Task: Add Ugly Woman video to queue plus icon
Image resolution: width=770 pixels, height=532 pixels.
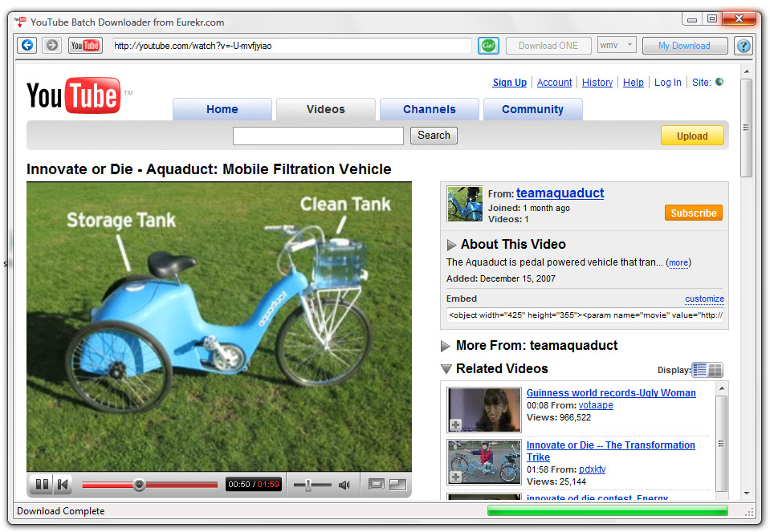Action: 456,424
